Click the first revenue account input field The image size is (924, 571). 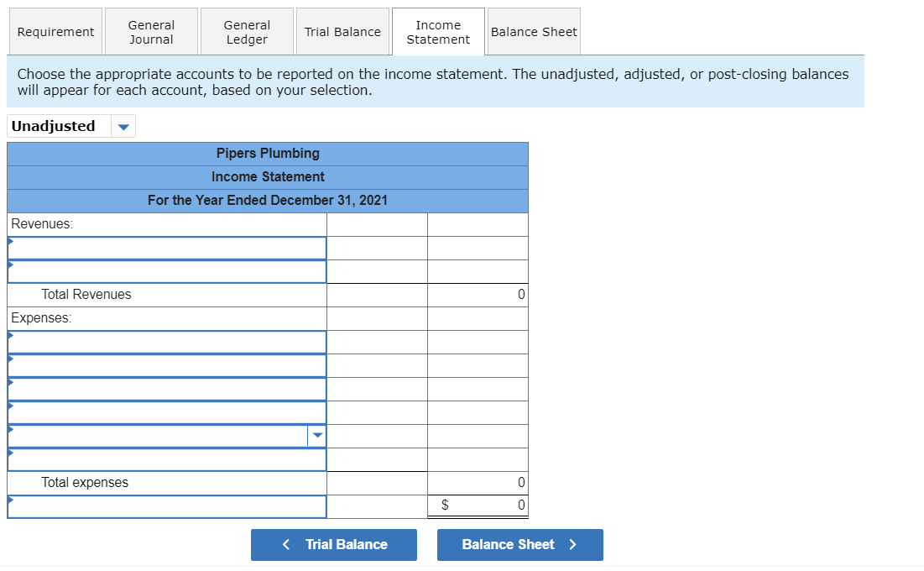[166, 247]
